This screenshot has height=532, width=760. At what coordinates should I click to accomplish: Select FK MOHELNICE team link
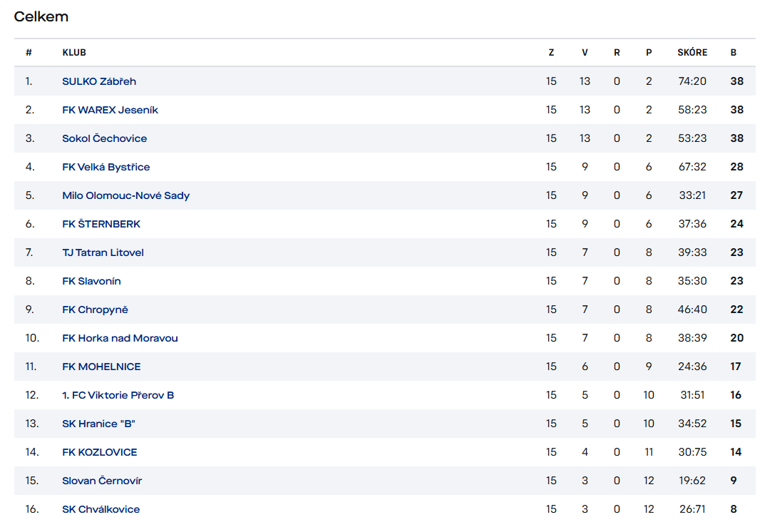click(x=101, y=367)
